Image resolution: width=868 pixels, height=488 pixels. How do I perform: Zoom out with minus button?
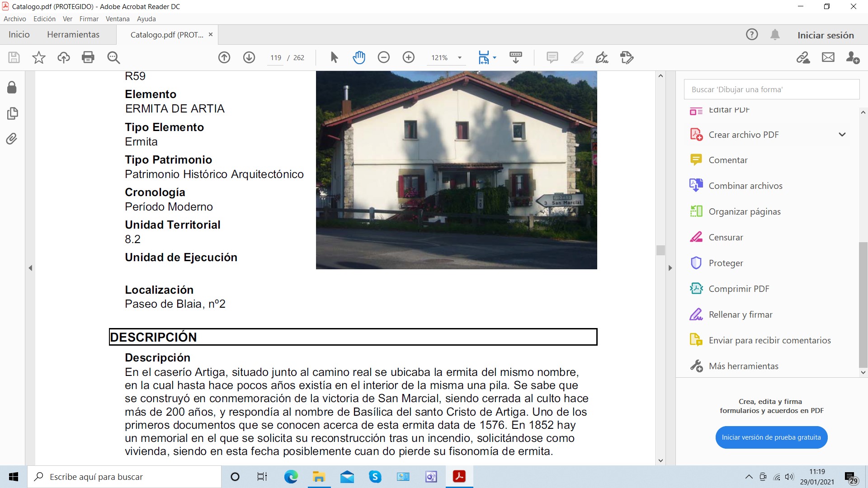point(384,57)
